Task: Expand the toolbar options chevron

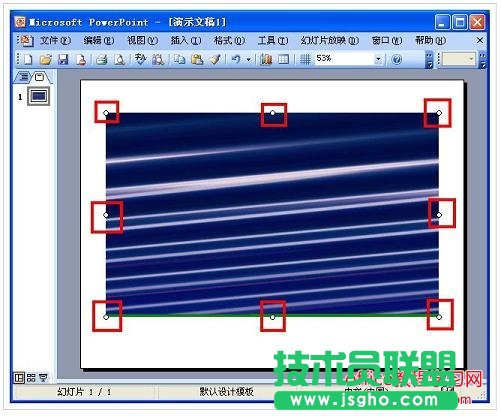Action: pyautogui.click(x=430, y=60)
